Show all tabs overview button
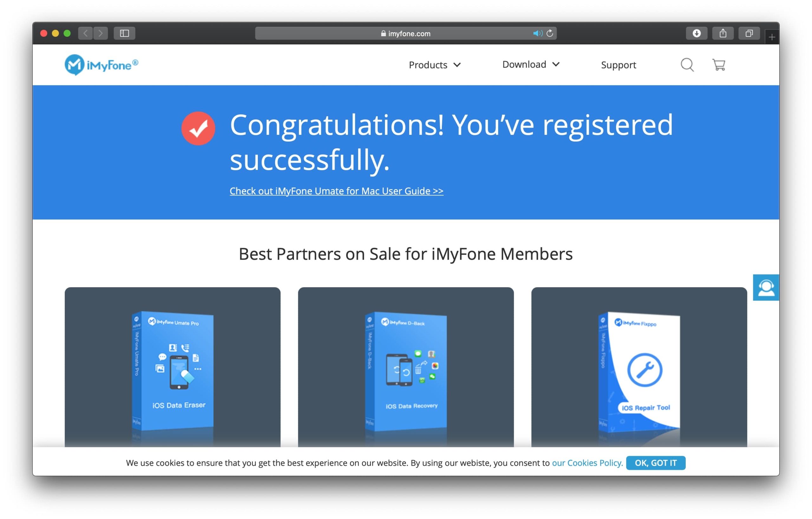812x519 pixels. [749, 33]
